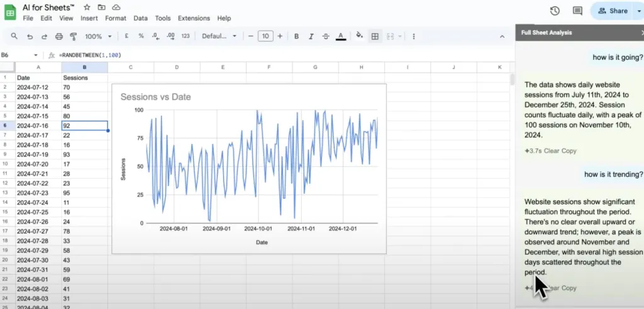Image resolution: width=644 pixels, height=309 pixels.
Task: Toggle bold formatting
Action: pyautogui.click(x=297, y=37)
